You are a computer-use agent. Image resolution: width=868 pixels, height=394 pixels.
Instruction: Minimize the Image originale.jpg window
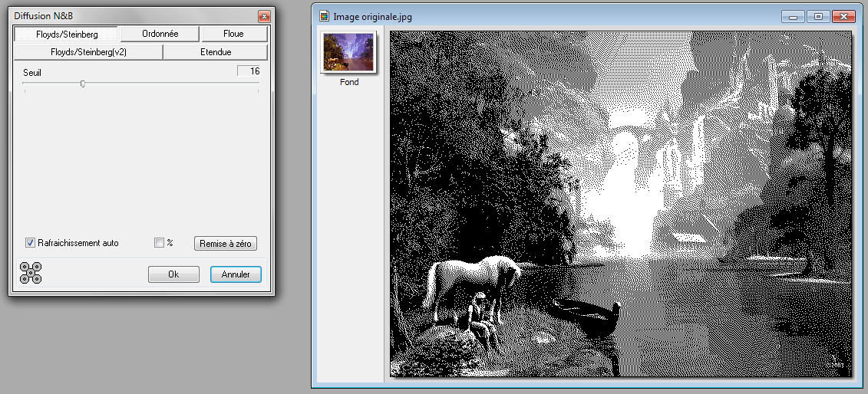(x=794, y=16)
